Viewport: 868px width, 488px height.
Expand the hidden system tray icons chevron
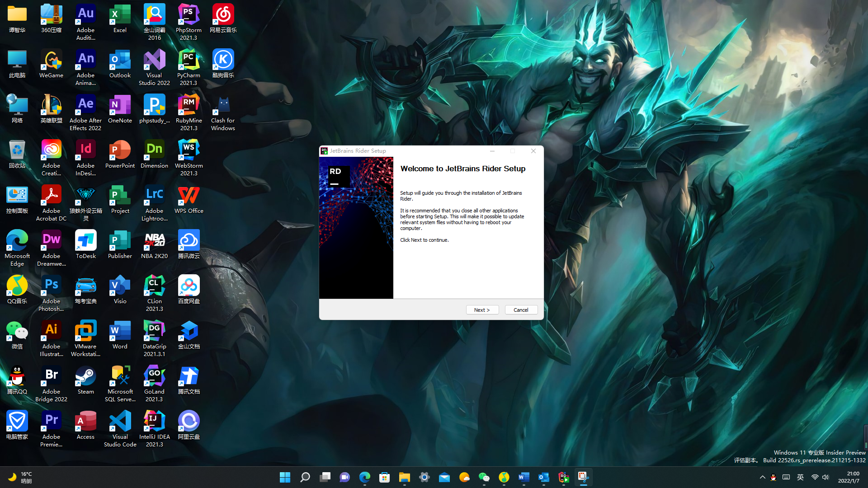click(x=762, y=477)
